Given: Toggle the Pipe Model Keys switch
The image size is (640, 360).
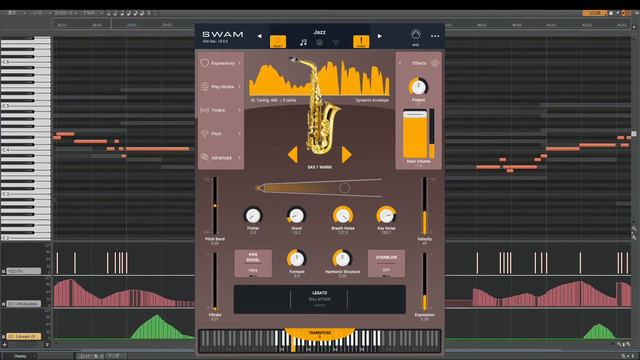Looking at the screenshot, I should [x=253, y=264].
